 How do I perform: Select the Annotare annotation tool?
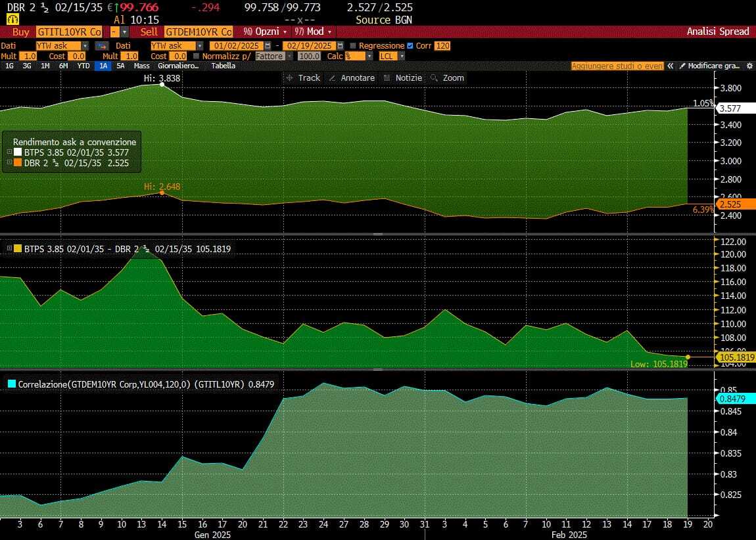(352, 78)
